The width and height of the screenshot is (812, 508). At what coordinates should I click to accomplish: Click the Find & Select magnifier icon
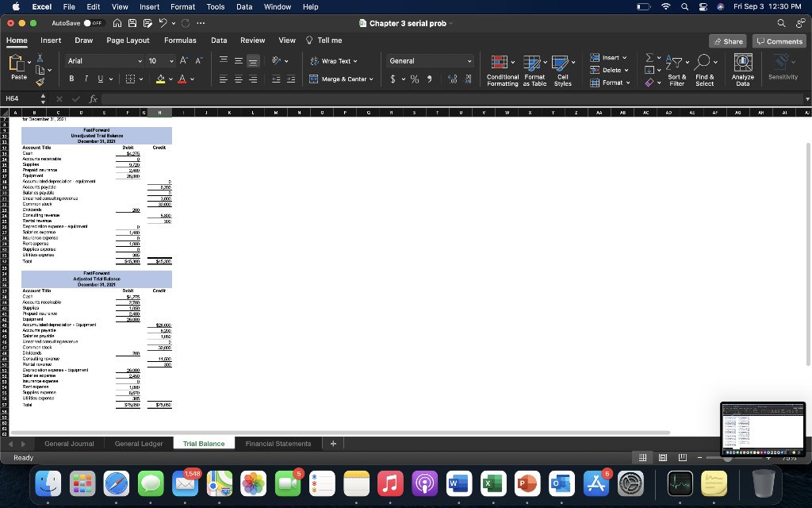tap(702, 62)
